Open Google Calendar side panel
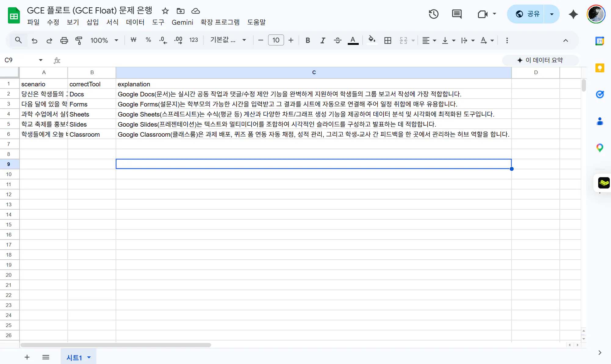This screenshot has width=611, height=364. (x=600, y=41)
